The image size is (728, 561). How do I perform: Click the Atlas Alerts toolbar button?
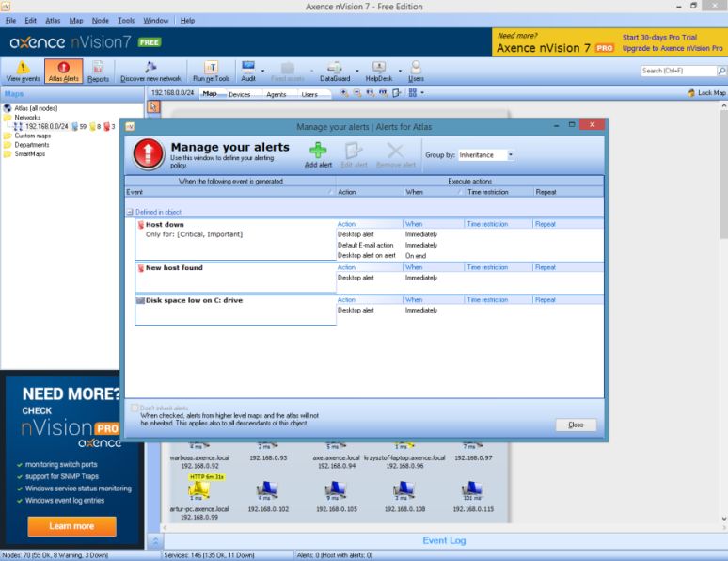(64, 72)
